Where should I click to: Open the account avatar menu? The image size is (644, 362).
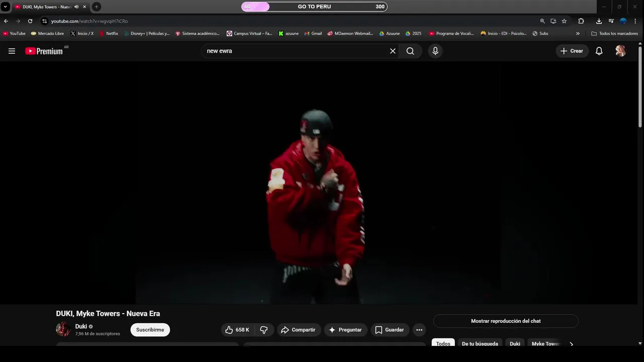coord(620,51)
